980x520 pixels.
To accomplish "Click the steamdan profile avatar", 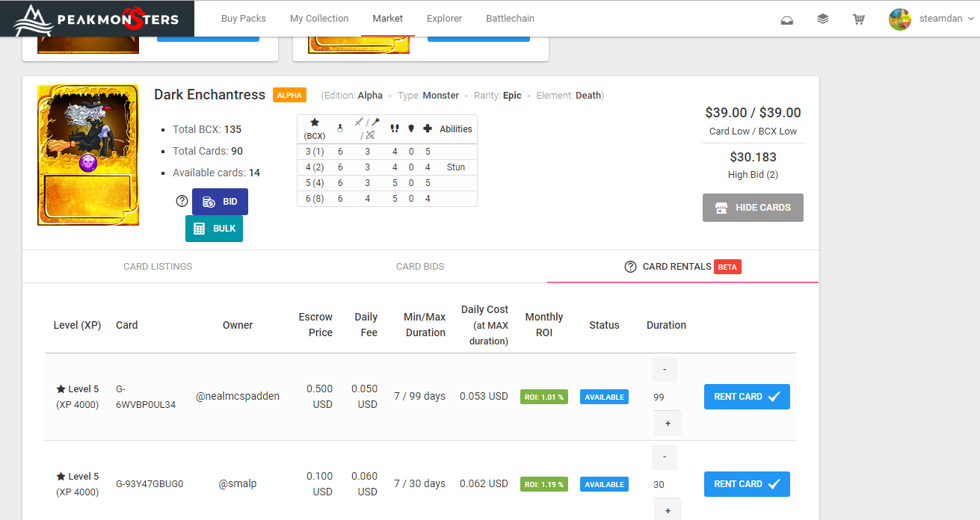I will coord(900,19).
